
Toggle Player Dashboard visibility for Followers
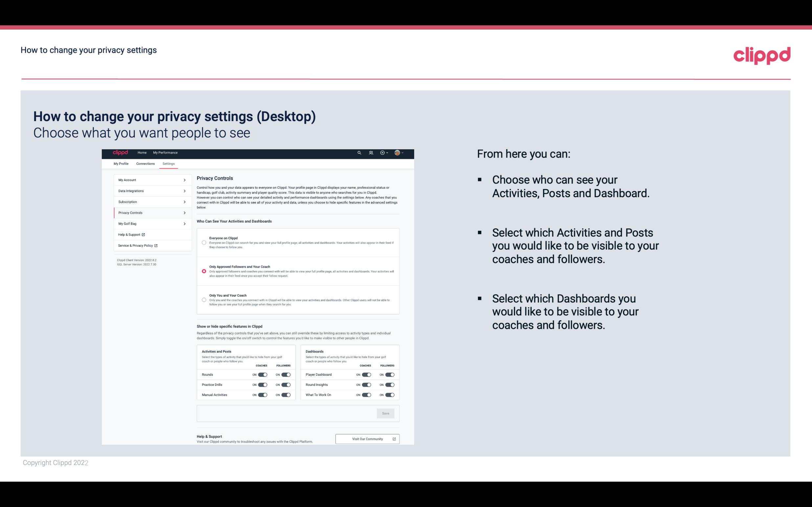pos(389,374)
